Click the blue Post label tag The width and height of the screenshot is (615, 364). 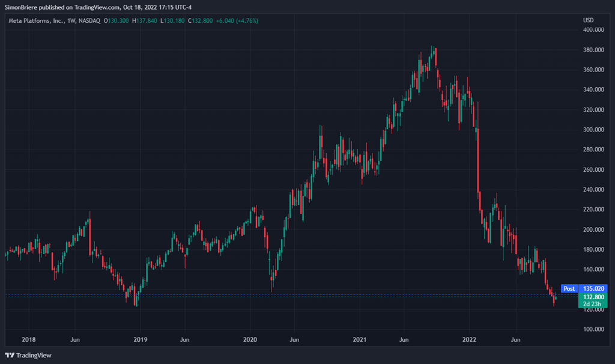[x=568, y=288]
